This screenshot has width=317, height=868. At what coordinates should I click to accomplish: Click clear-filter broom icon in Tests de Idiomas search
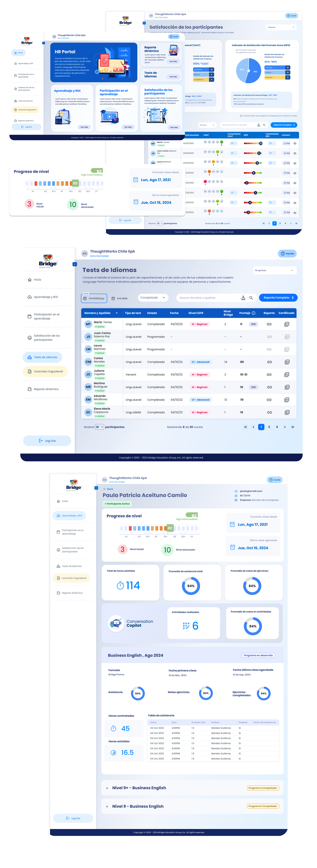click(x=243, y=298)
